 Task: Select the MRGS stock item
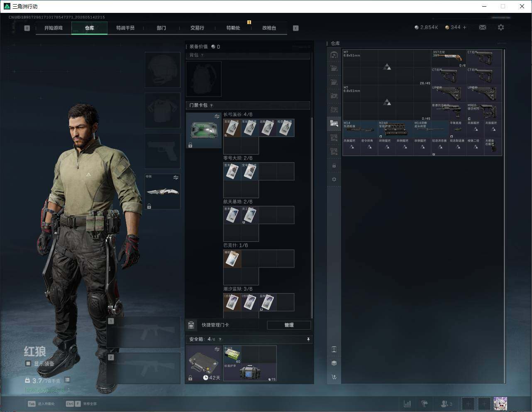(x=484, y=111)
